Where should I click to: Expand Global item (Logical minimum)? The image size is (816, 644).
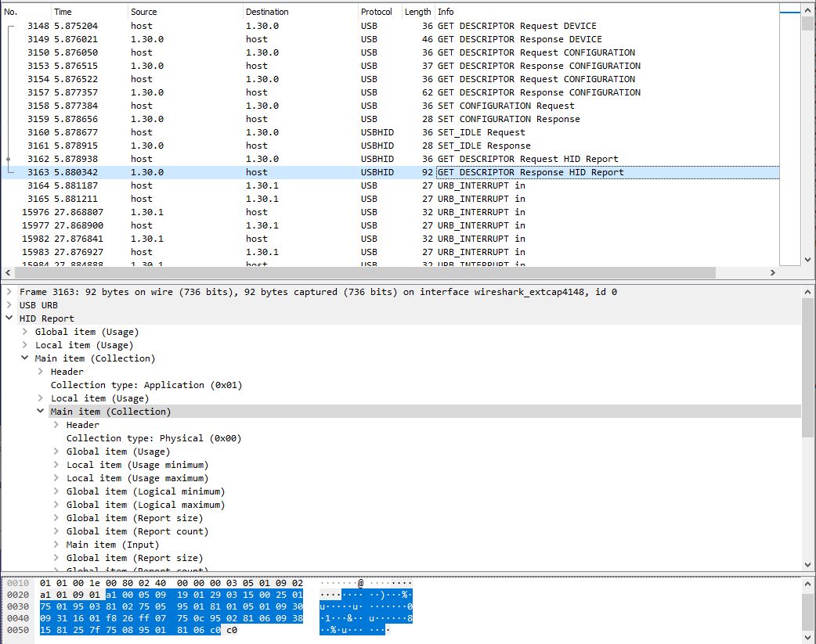[x=56, y=491]
